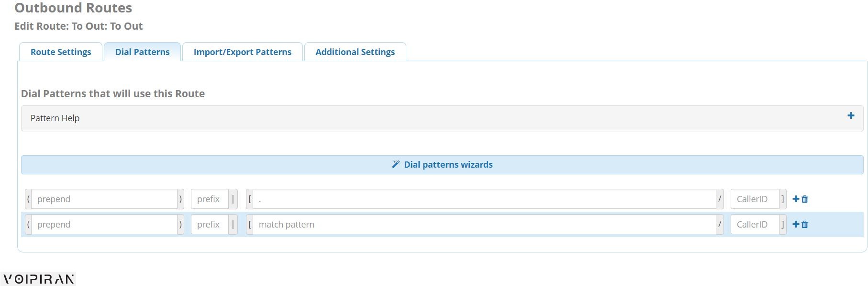Click the magic wand wizard icon
Screen dimensions: 868x286
pos(396,164)
